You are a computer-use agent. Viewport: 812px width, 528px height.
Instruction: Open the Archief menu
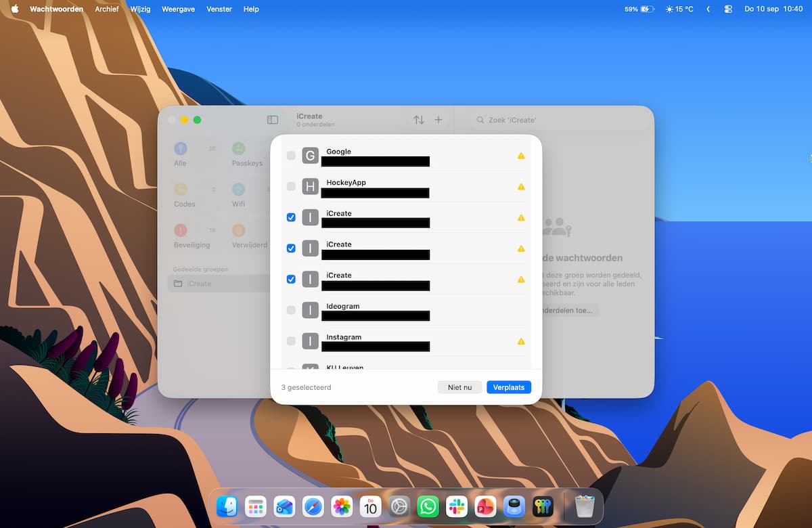[107, 9]
